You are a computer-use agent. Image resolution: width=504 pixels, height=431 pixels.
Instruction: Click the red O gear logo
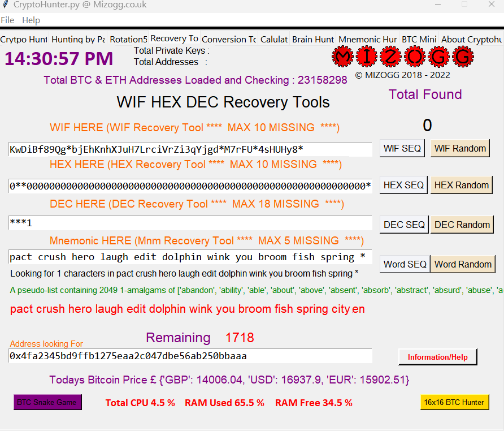[x=415, y=57]
